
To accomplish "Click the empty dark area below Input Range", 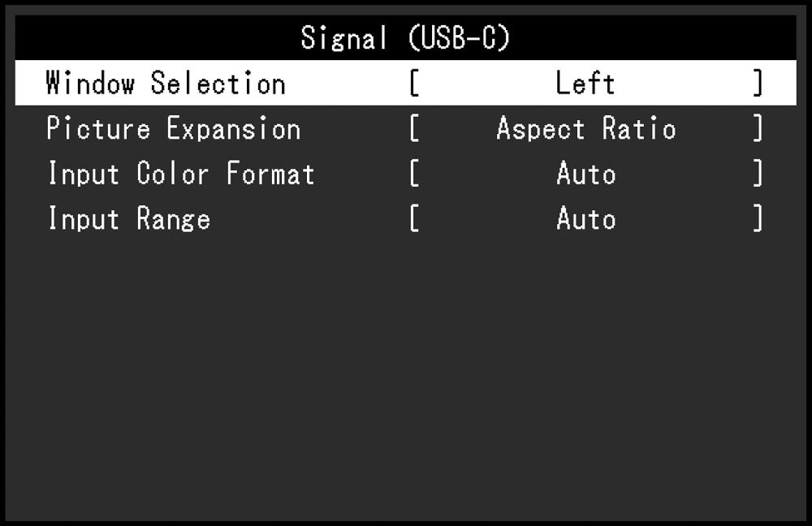I will (405, 378).
